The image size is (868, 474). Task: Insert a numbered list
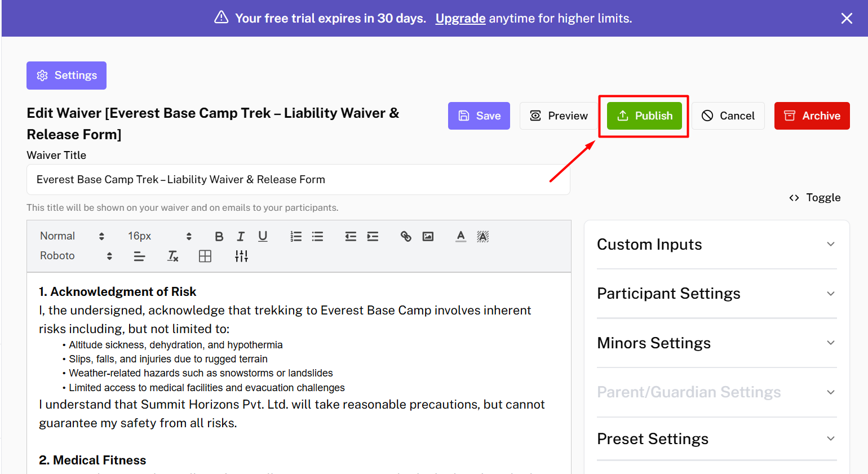[296, 236]
